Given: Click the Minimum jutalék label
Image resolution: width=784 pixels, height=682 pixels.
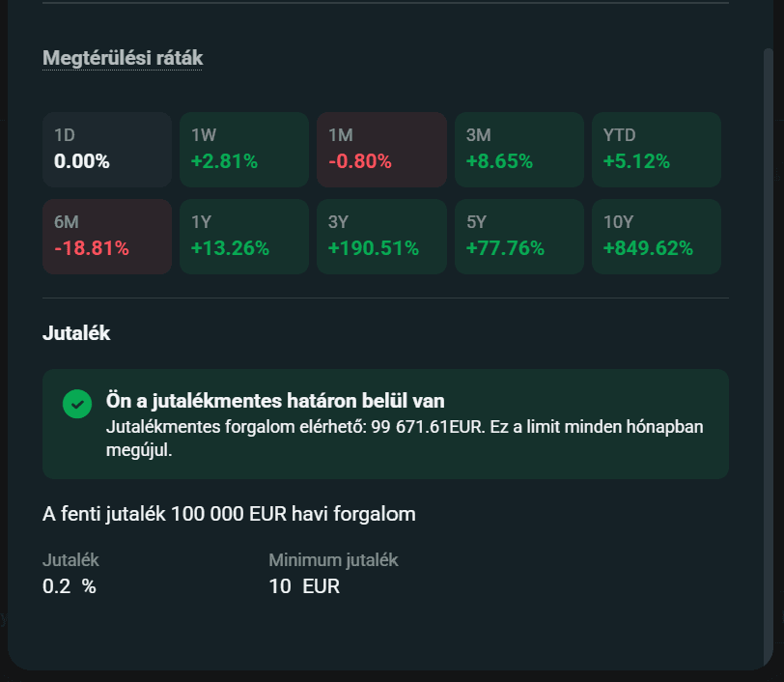Looking at the screenshot, I should (333, 559).
